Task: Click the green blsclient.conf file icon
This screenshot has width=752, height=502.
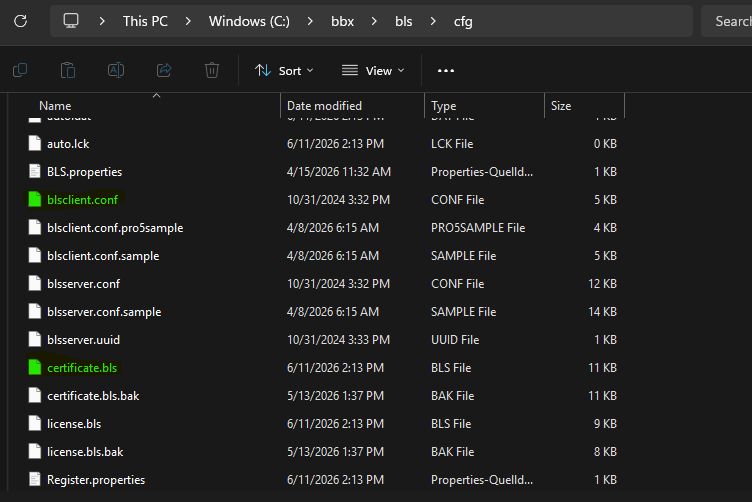Action: pyautogui.click(x=35, y=199)
